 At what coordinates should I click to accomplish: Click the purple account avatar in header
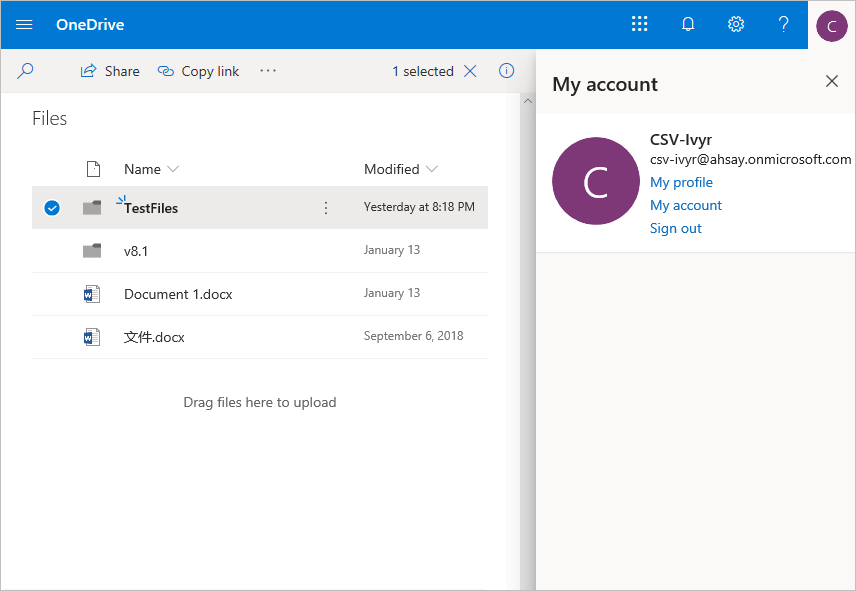pos(831,25)
